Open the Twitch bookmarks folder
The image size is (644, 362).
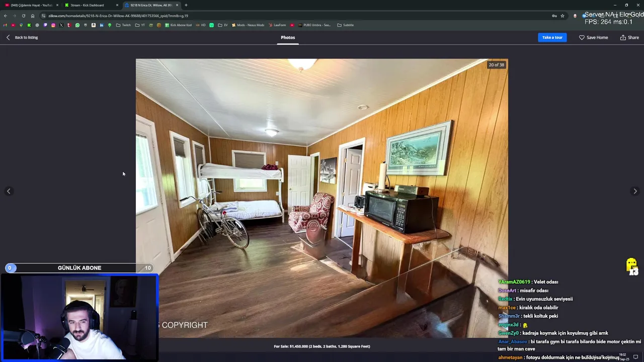coord(123,25)
